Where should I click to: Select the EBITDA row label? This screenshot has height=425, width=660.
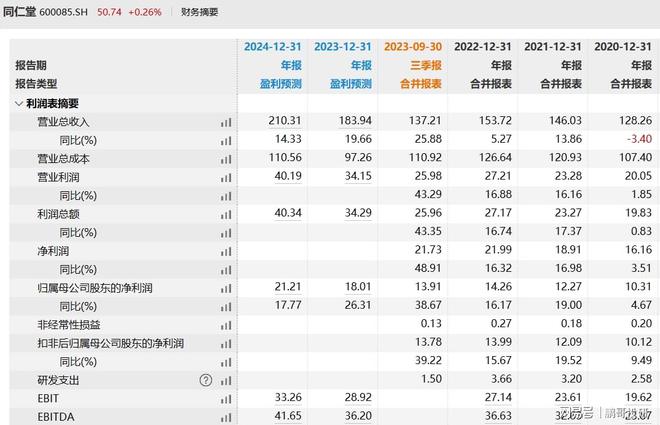tap(56, 417)
